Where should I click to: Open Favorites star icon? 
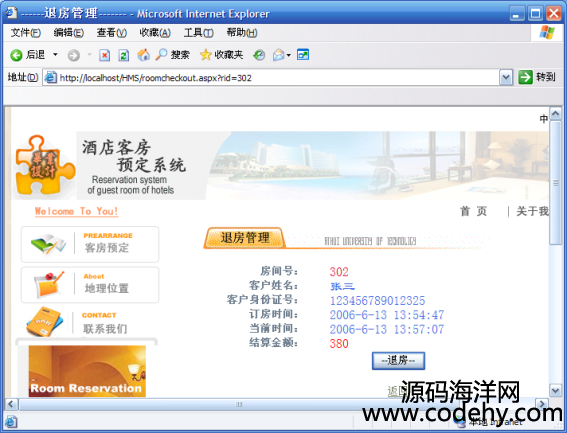pyautogui.click(x=205, y=55)
